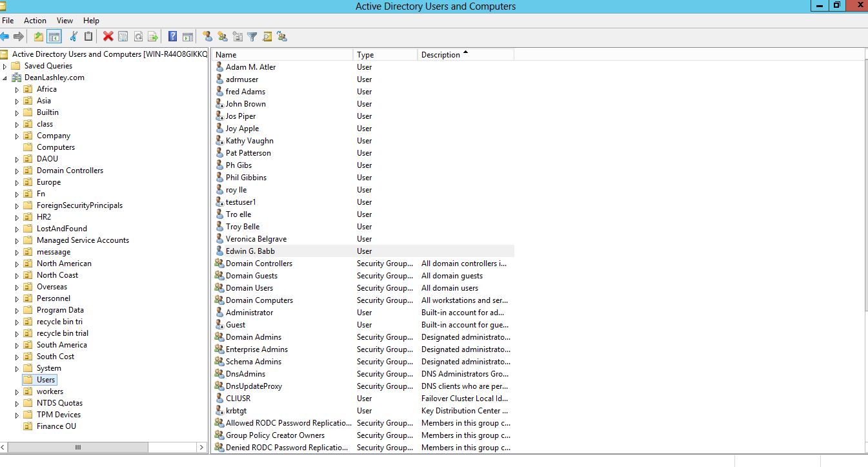This screenshot has height=467, width=868.
Task: Click the tree pane horizontal scrollbar
Action: [x=77, y=447]
